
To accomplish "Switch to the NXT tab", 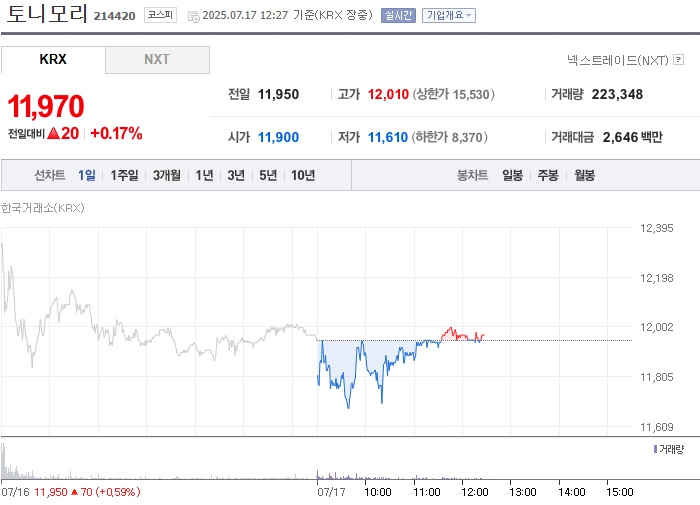I will click(x=157, y=59).
